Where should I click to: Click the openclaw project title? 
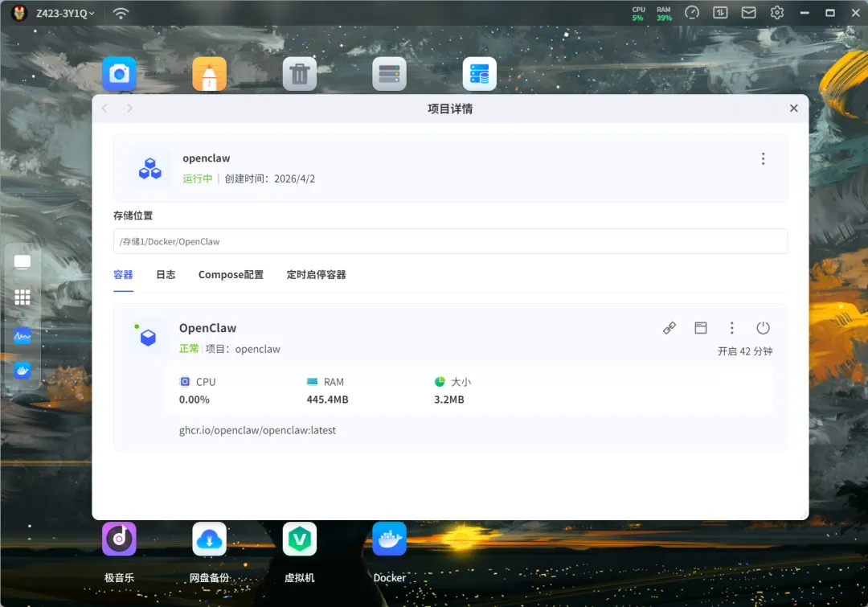pyautogui.click(x=207, y=158)
